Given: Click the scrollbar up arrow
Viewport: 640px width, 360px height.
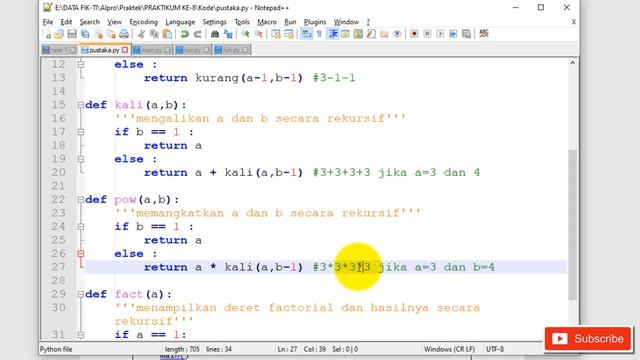Looking at the screenshot, I should click(x=572, y=63).
